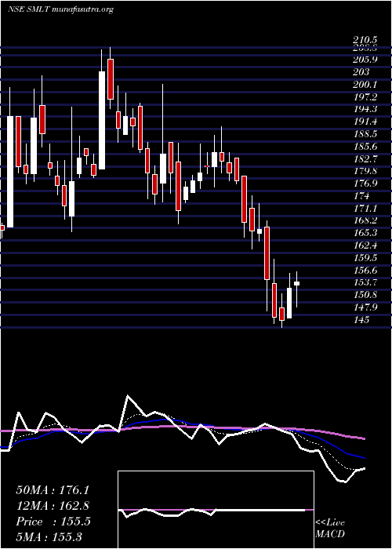Image resolution: width=392 pixels, height=549 pixels.
Task: Click the 194.3 price axis label
Action: point(365,109)
